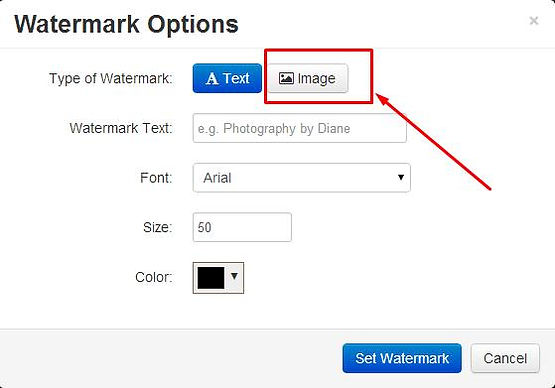The image size is (555, 388).
Task: Click the letter A icon on Text button
Action: pos(212,78)
